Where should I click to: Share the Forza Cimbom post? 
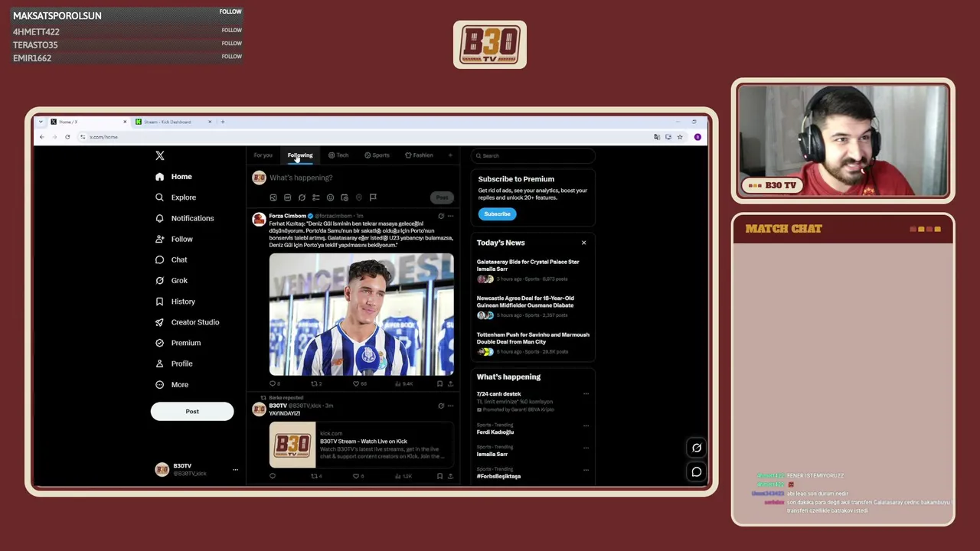click(x=450, y=383)
